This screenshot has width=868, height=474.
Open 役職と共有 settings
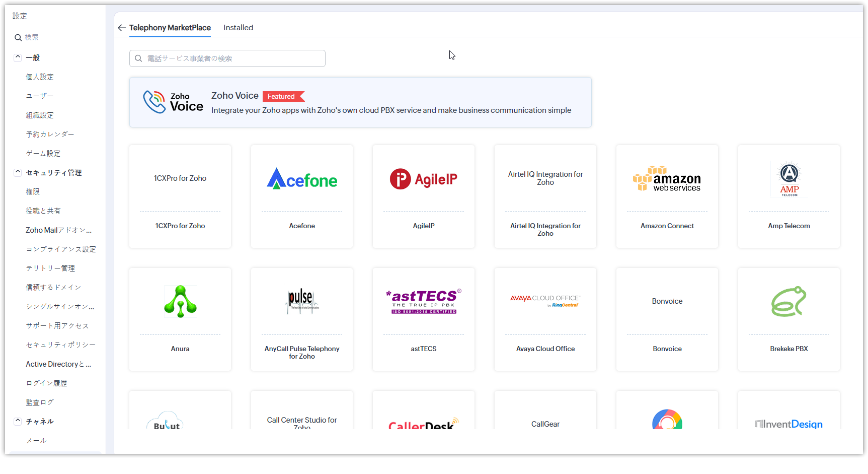(x=43, y=211)
